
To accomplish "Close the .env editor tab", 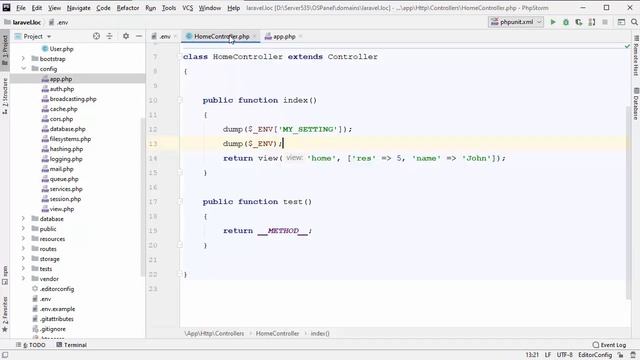I will point(175,37).
